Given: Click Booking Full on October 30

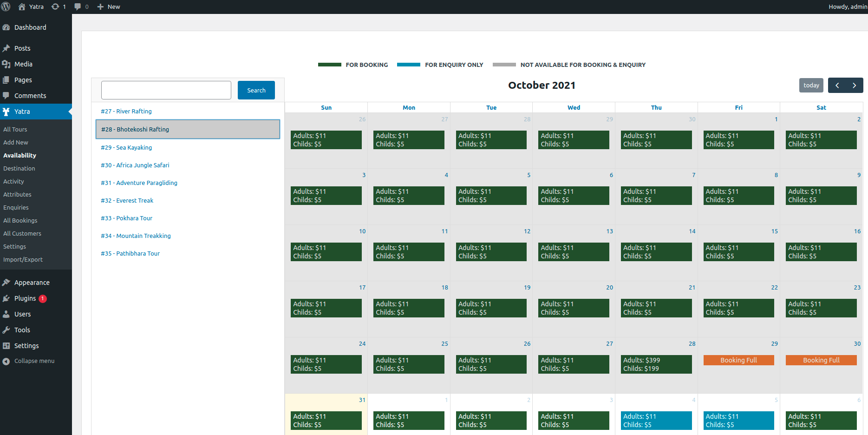Looking at the screenshot, I should tap(821, 360).
